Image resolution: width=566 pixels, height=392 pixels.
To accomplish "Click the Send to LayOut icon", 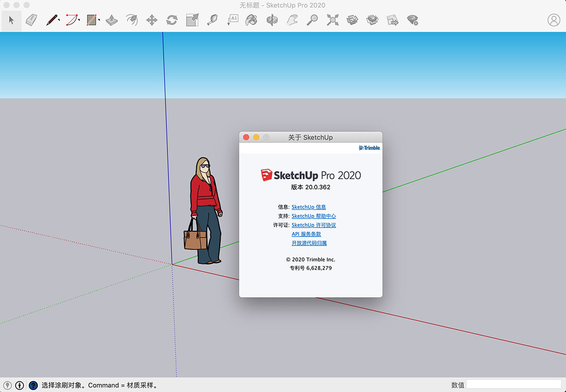I will [x=392, y=20].
